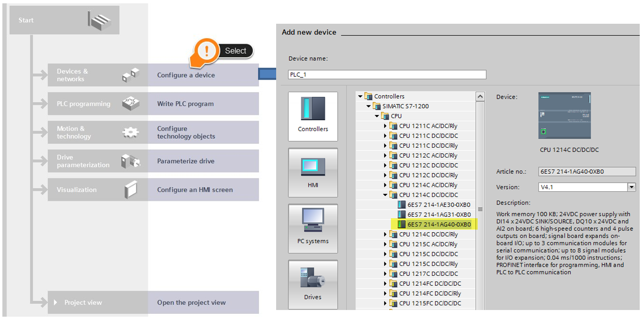Click module icon of 6ES7 214-1AG31-0XB0
Screen dimensions: 644x320
click(x=402, y=215)
